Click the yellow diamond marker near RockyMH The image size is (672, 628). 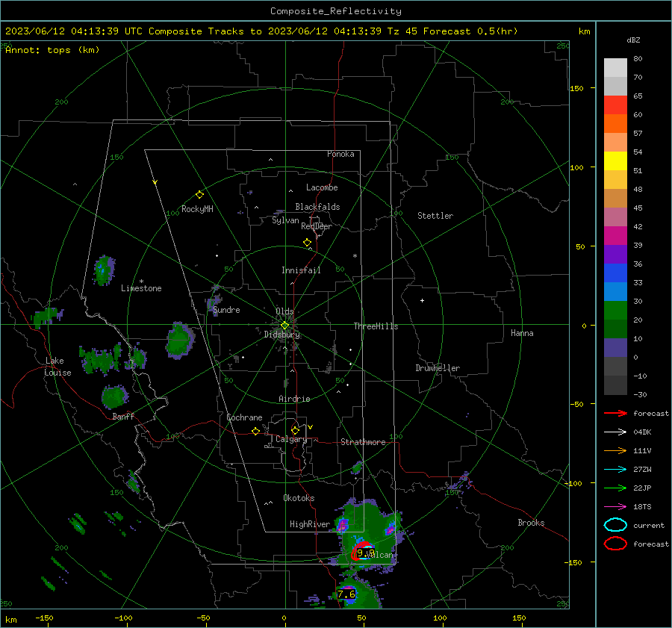click(x=199, y=195)
